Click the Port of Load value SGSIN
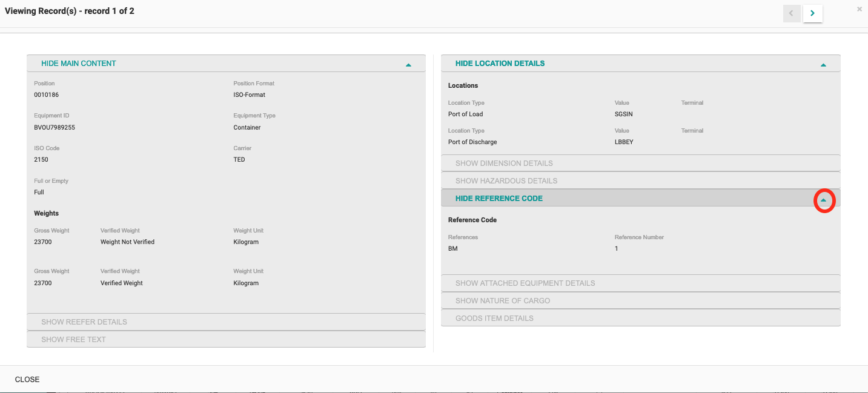 pyautogui.click(x=624, y=114)
